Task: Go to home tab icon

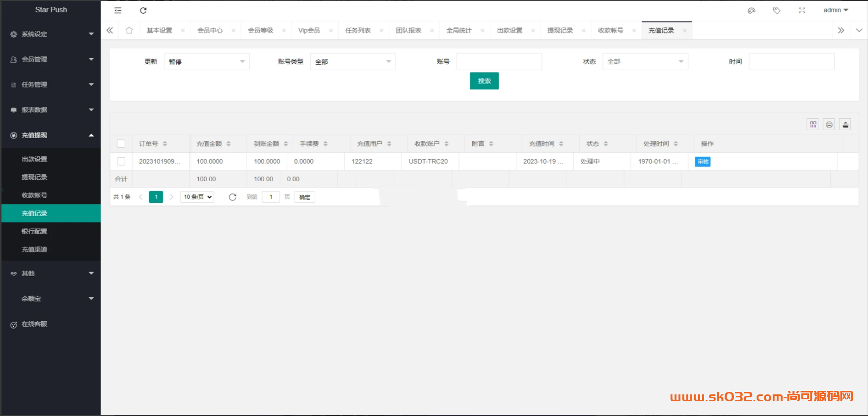Action: (x=129, y=30)
